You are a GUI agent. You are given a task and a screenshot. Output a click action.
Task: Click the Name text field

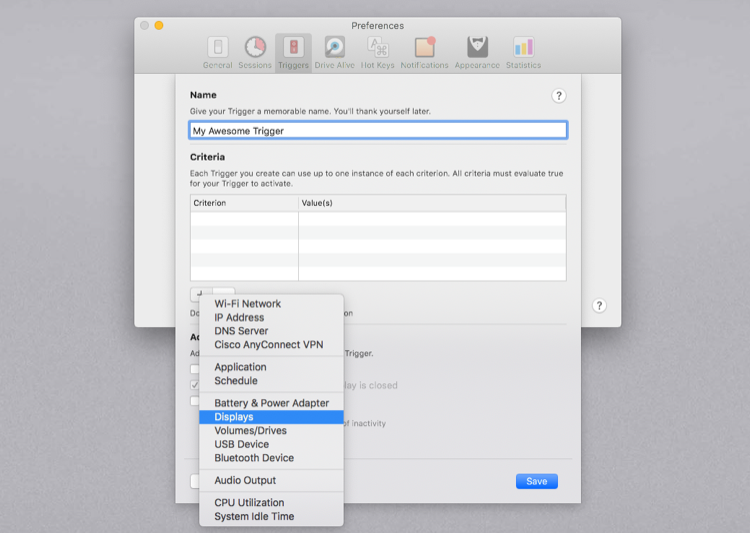click(378, 131)
